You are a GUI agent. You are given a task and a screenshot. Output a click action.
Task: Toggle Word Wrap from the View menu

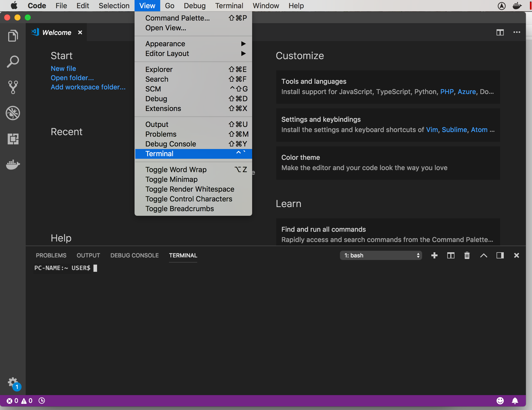(176, 170)
